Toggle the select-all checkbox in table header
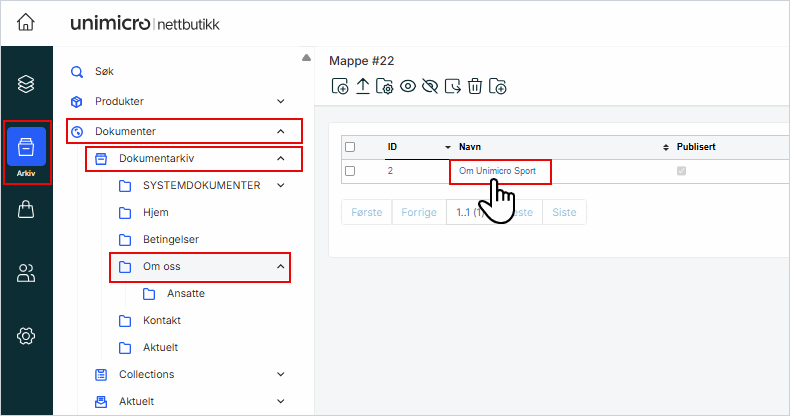Screen dimensions: 790x416 coord(350,147)
